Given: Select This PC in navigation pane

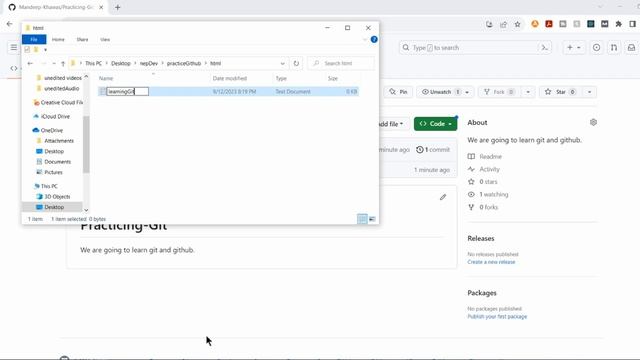Looking at the screenshot, I should point(46,186).
